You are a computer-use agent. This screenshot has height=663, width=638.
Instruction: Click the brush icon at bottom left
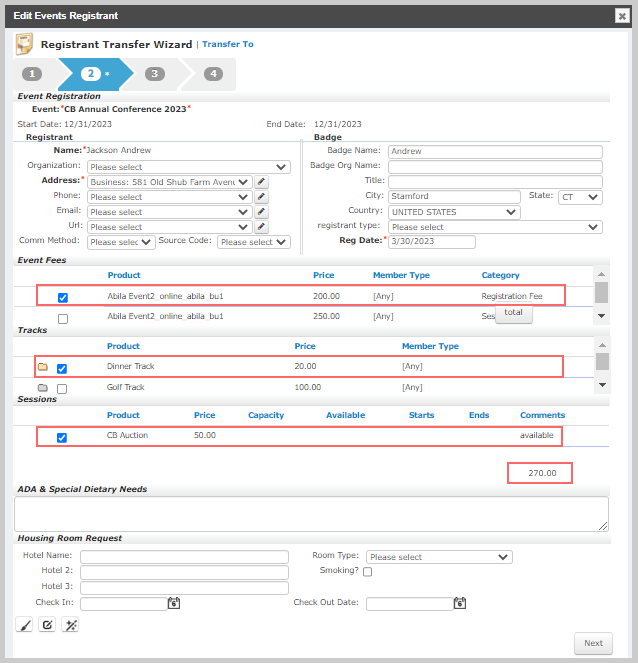24,625
